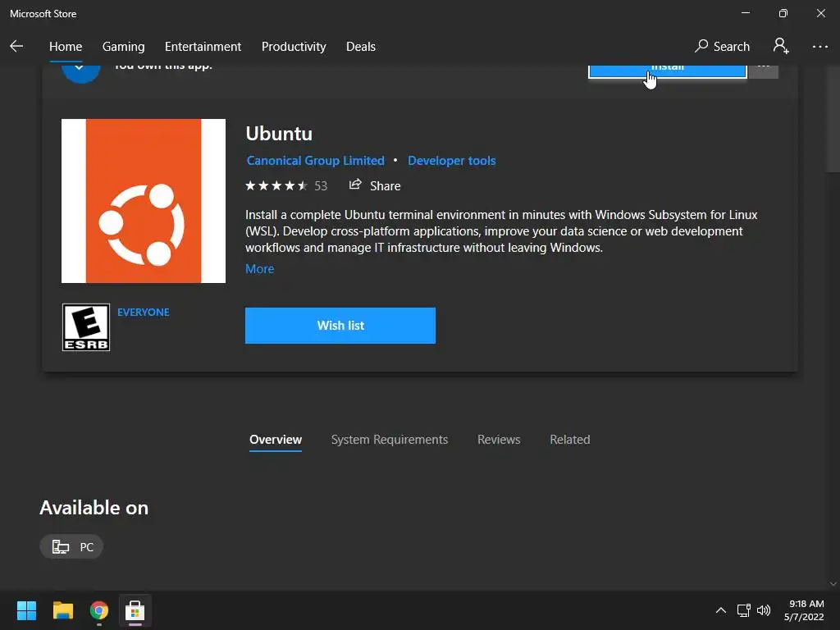Open the account sign-in icon

tap(781, 46)
